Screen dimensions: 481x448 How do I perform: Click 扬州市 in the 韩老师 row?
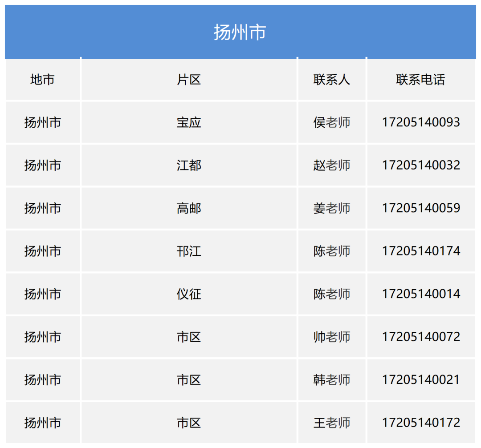[43, 380]
